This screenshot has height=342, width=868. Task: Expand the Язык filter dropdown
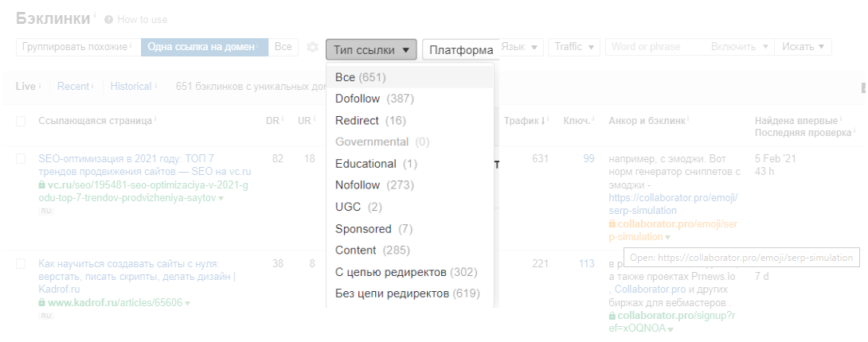click(522, 47)
